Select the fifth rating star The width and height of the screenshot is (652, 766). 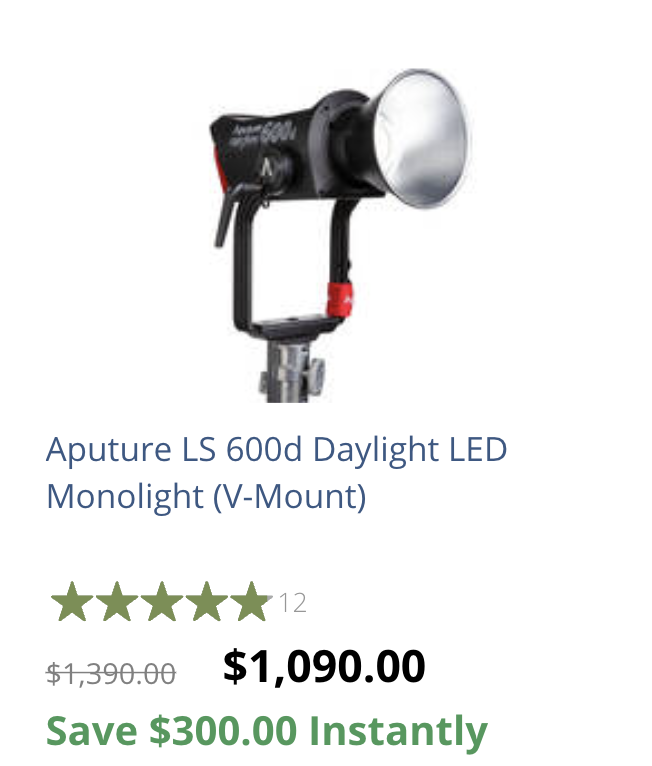(x=251, y=601)
